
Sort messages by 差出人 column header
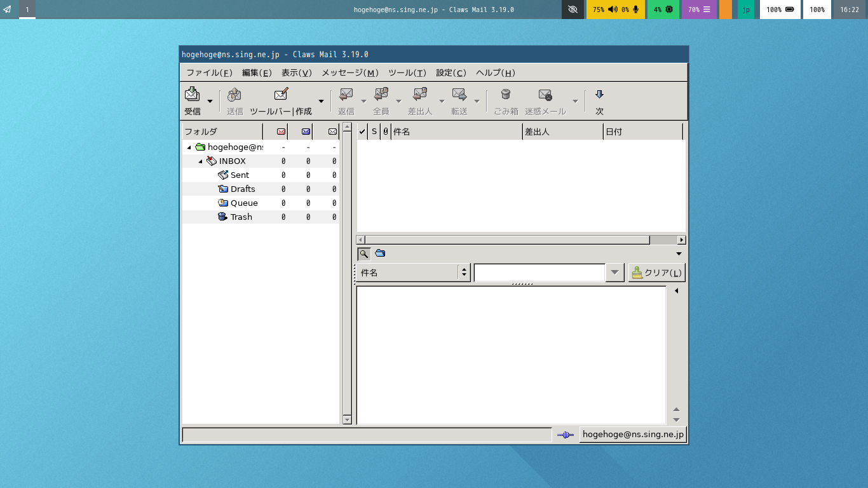click(x=563, y=132)
